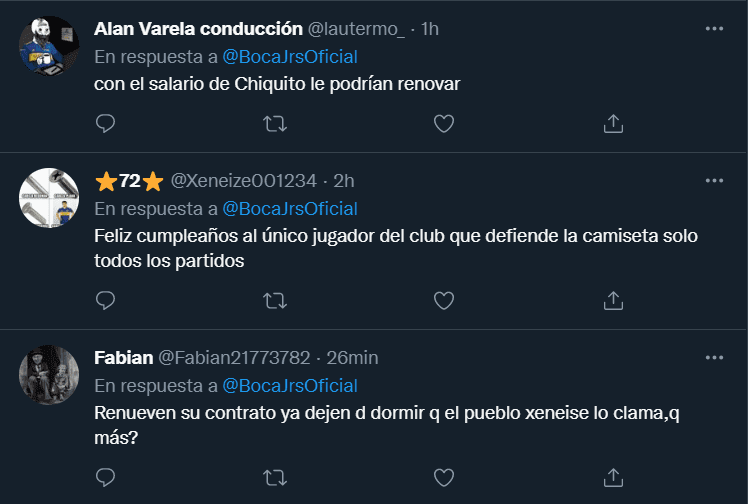The width and height of the screenshot is (748, 504).
Task: Like Fabian's tweet about renewing contract
Action: click(x=444, y=476)
